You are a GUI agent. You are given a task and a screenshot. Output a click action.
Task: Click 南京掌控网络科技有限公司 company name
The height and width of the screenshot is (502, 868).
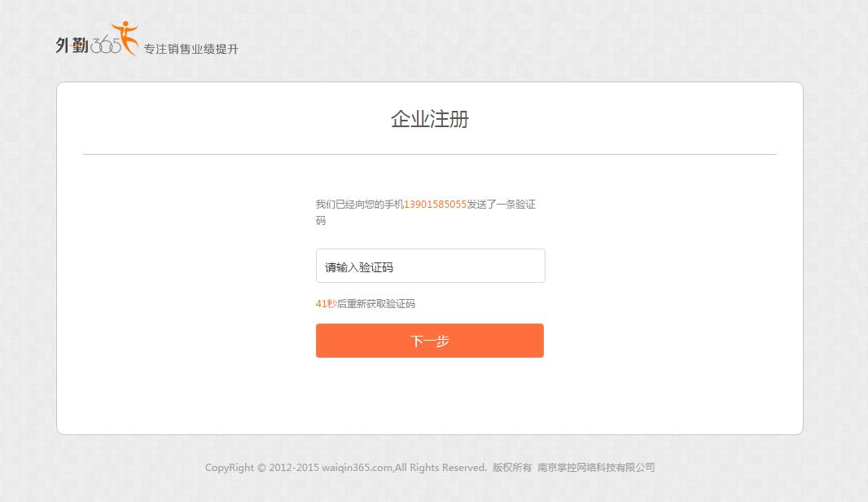[x=596, y=468]
